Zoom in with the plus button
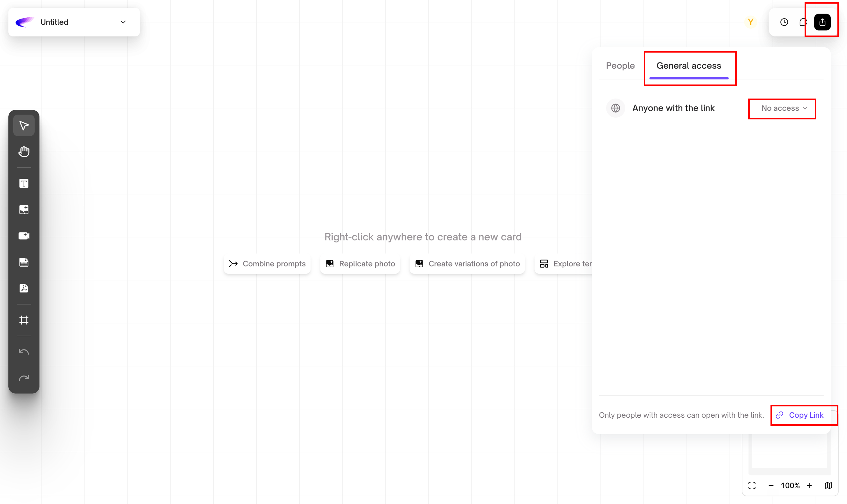 (809, 485)
